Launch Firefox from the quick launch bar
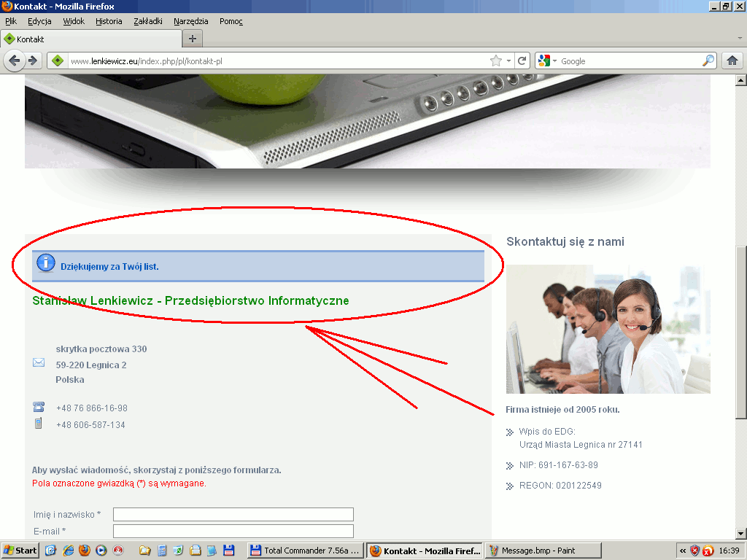747x560 pixels. (x=85, y=551)
